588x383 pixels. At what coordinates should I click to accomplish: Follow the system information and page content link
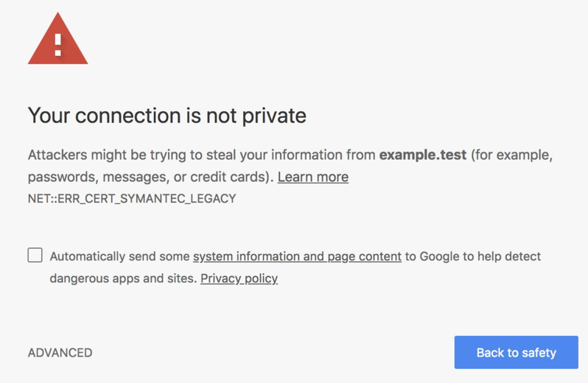297,256
